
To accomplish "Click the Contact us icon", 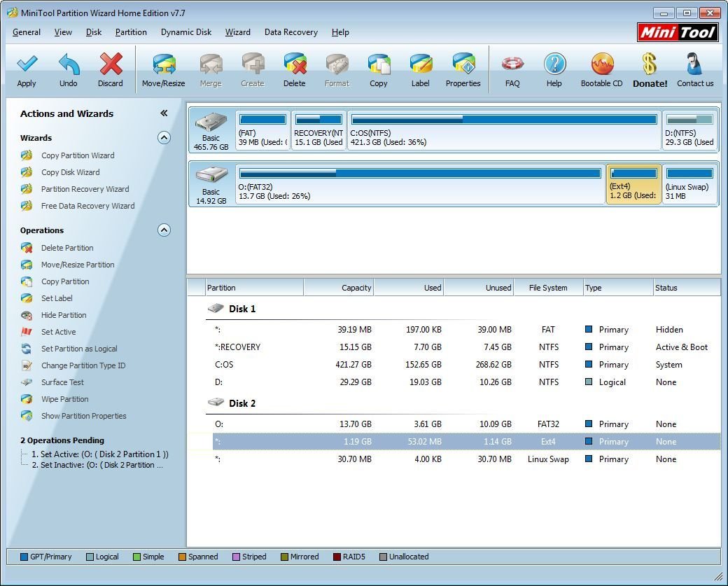I will pyautogui.click(x=694, y=64).
